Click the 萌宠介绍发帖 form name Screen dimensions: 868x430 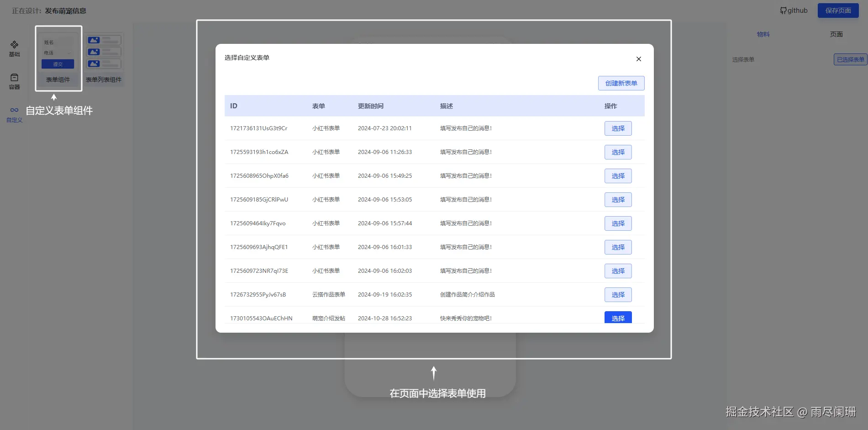pyautogui.click(x=329, y=319)
